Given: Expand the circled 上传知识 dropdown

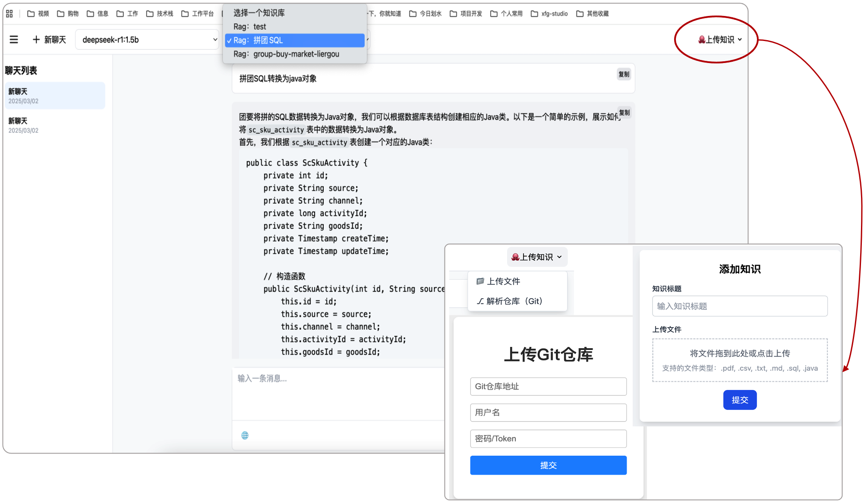Looking at the screenshot, I should pos(720,40).
